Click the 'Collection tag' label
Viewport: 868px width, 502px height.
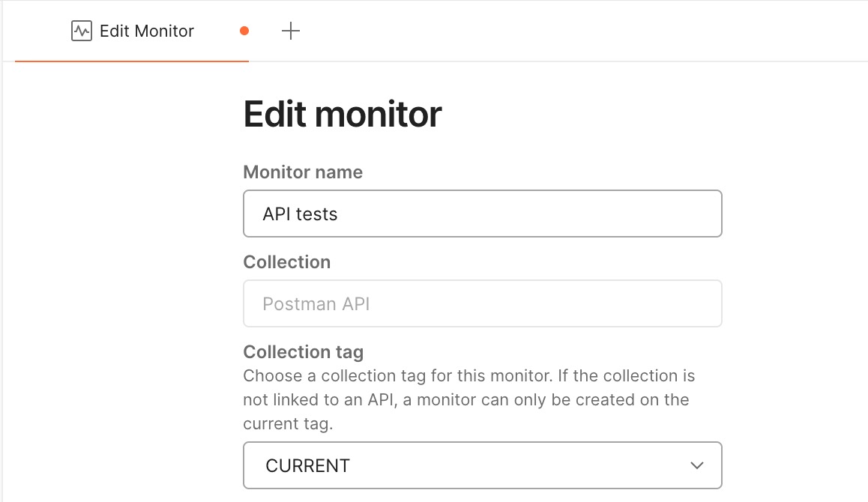coord(303,352)
